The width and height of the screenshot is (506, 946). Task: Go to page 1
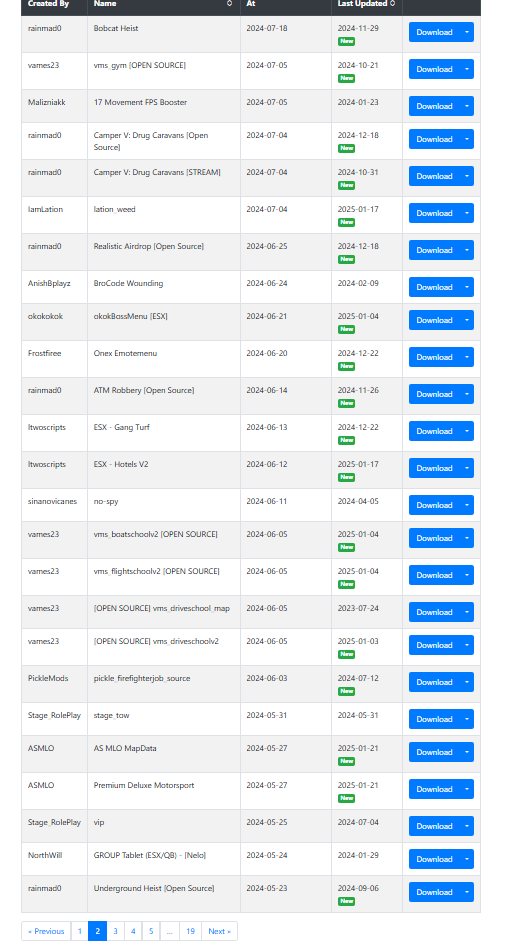80,931
